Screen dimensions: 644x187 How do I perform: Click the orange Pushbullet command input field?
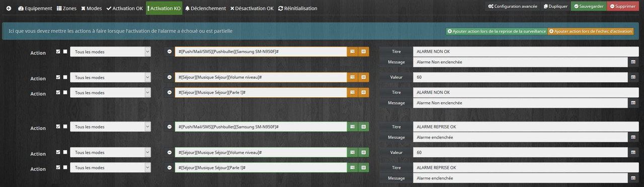point(261,51)
